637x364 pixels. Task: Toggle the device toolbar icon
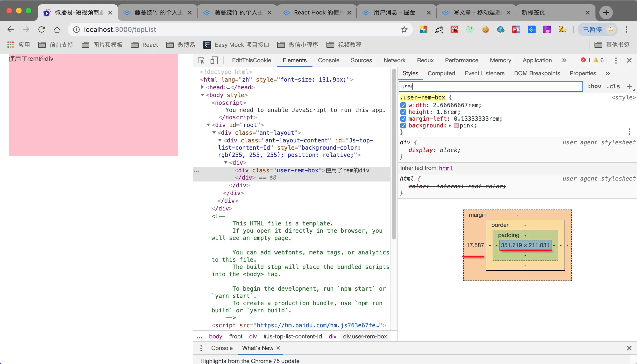(x=214, y=61)
